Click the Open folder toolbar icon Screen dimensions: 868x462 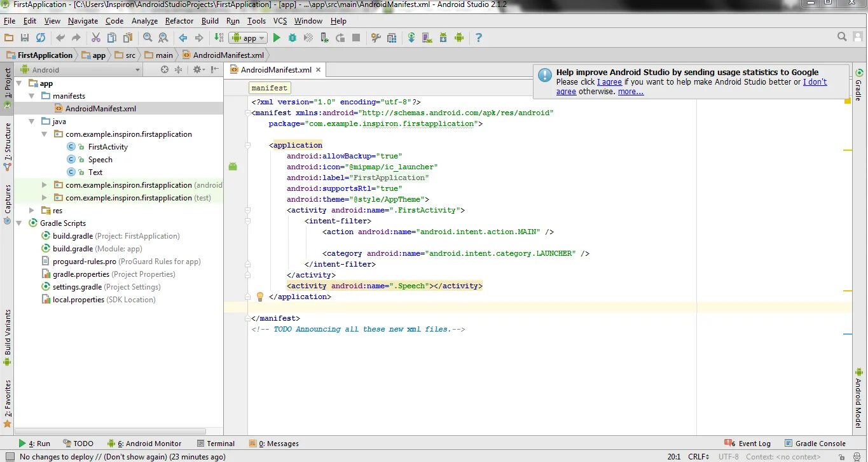[9, 38]
